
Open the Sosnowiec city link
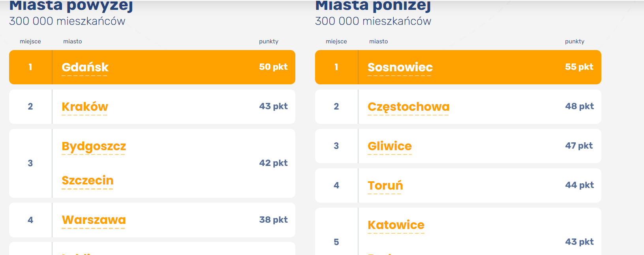click(x=400, y=67)
